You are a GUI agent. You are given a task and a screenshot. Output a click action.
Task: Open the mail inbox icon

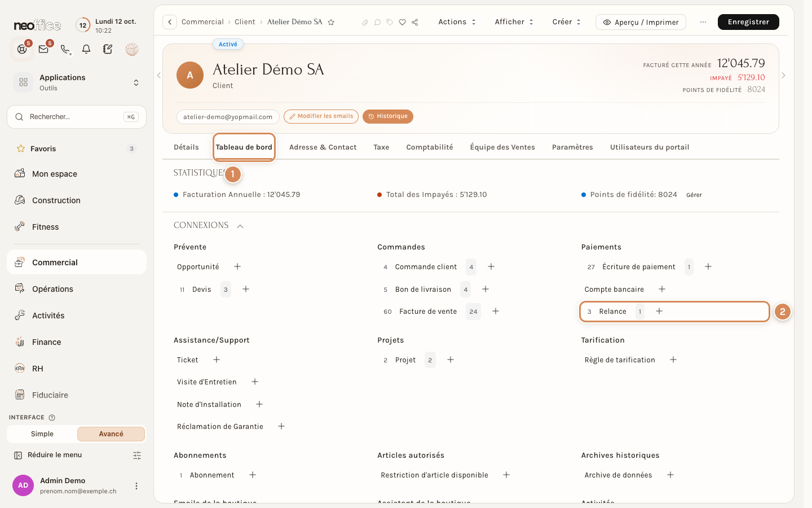[x=43, y=49]
